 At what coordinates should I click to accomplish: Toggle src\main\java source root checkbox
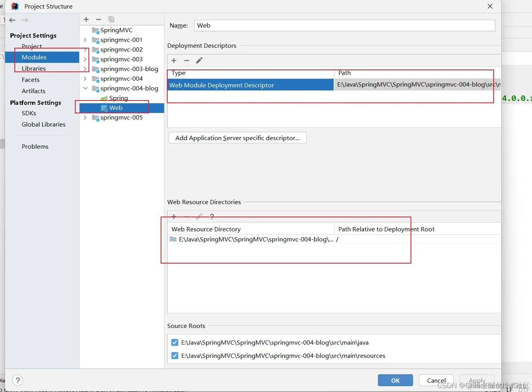coord(175,342)
